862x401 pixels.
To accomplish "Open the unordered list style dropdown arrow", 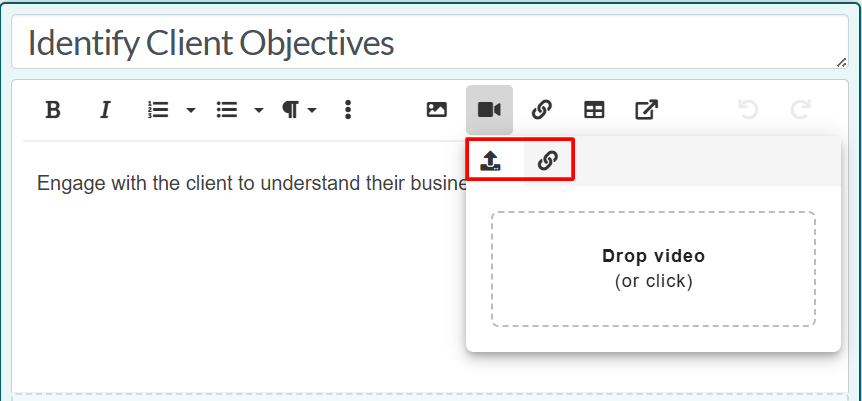I will coord(258,110).
